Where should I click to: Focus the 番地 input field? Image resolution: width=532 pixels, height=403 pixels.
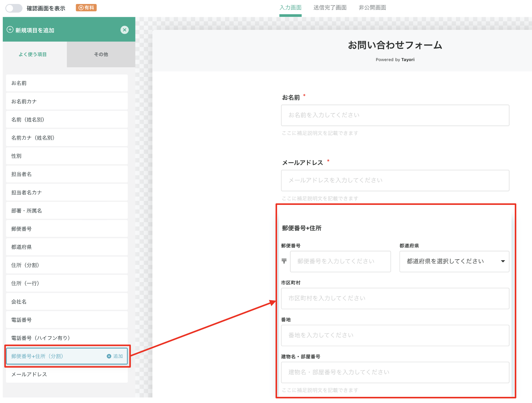point(395,335)
